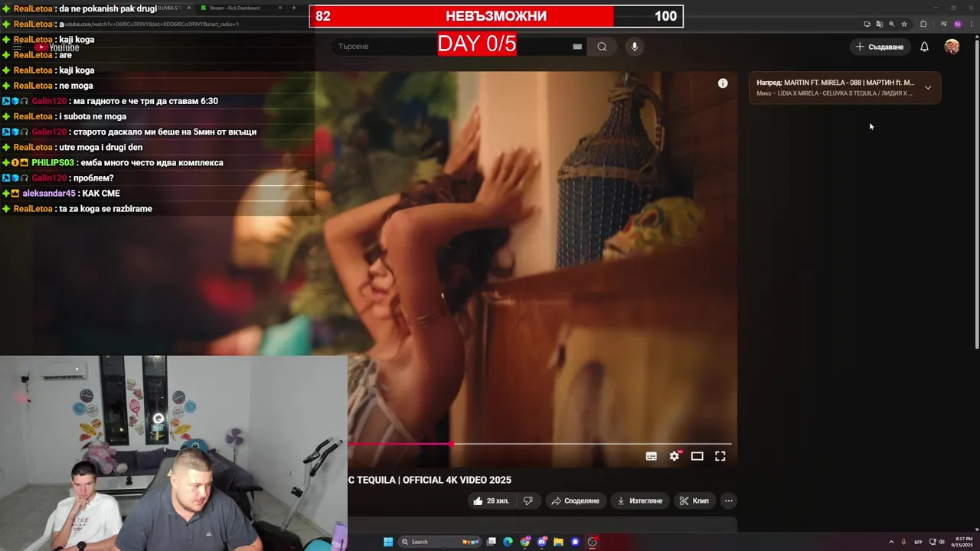Download the video via Изтегляне

point(639,501)
